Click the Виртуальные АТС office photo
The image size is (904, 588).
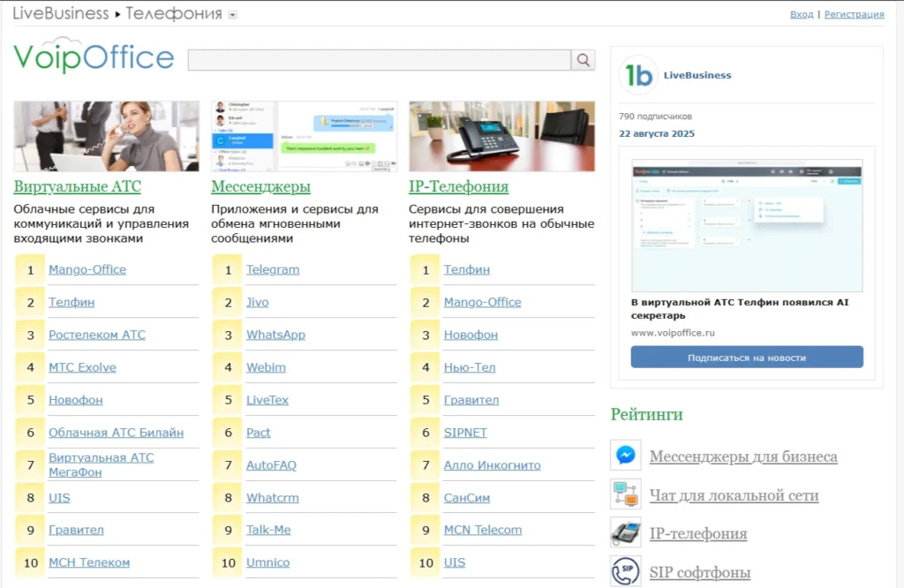pyautogui.click(x=107, y=136)
